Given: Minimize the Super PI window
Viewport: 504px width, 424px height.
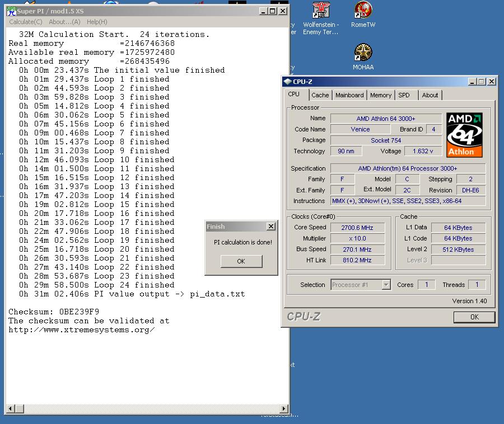Looking at the screenshot, I should click(263, 11).
